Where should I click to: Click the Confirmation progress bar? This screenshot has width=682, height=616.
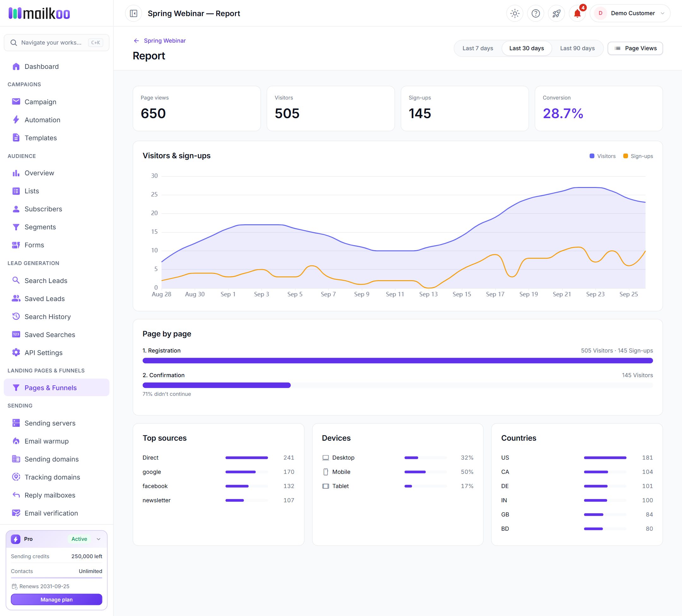click(x=398, y=385)
